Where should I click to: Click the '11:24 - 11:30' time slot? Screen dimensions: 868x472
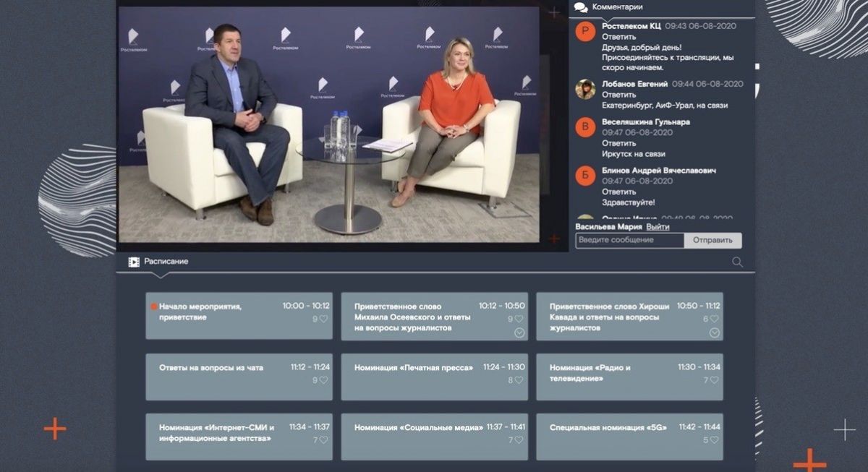tap(505, 367)
